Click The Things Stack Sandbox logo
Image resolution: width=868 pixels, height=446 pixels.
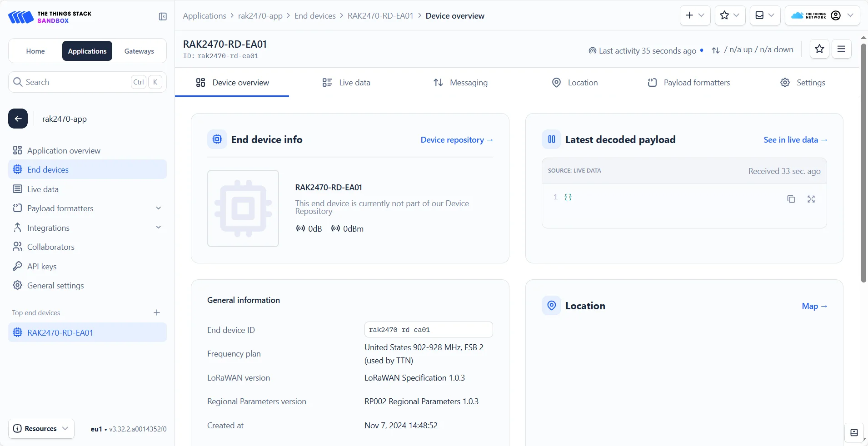coord(50,17)
